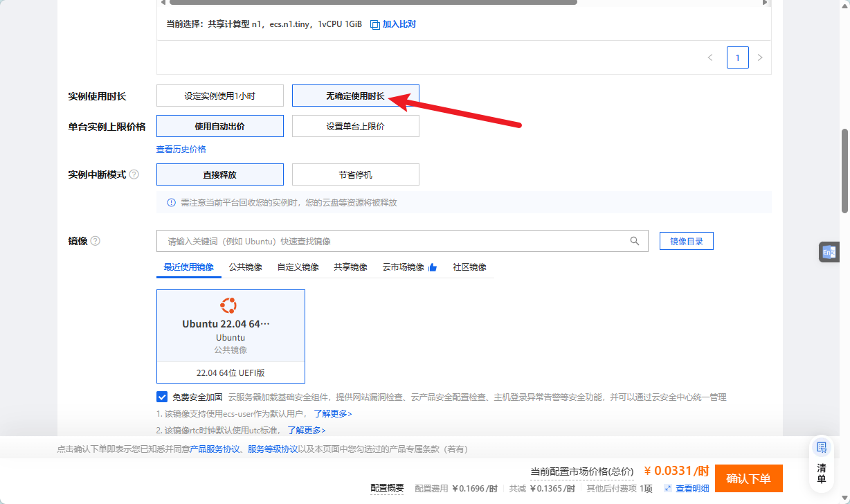Click the 镜像目录 button
Screen dimensions: 850x504
pyautogui.click(x=687, y=241)
